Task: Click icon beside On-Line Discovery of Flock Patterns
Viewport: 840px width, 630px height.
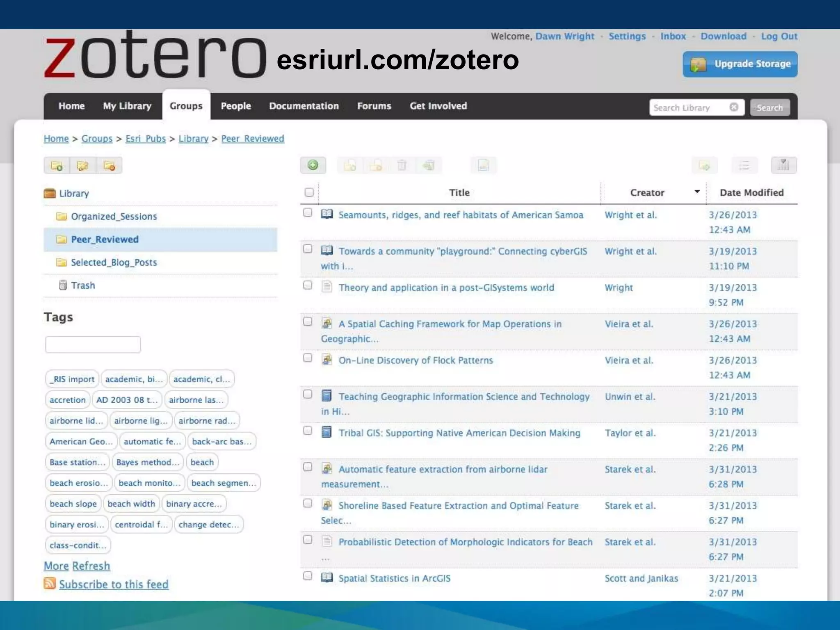Action: 327,359
